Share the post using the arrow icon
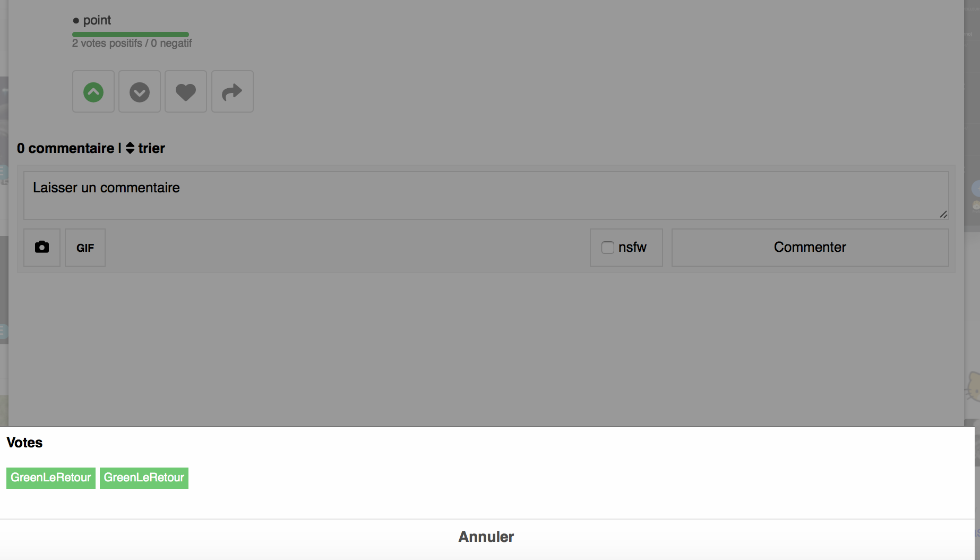Image resolution: width=980 pixels, height=560 pixels. [x=232, y=92]
